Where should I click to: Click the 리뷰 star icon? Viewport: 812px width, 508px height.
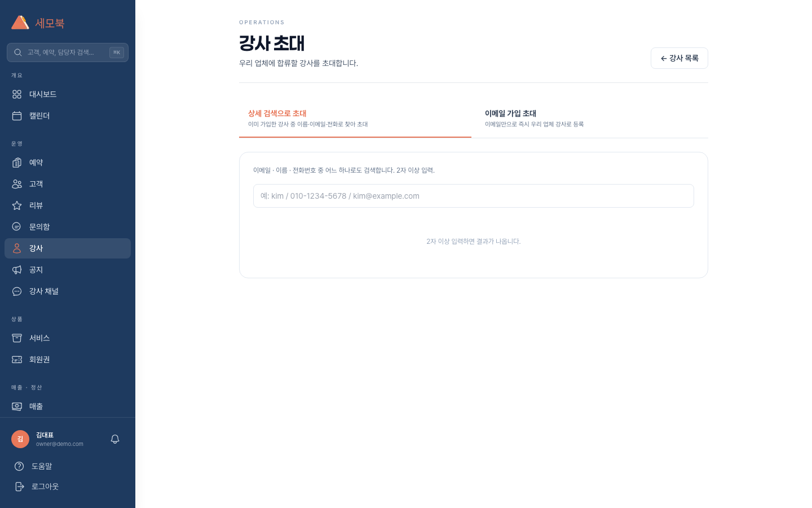pyautogui.click(x=17, y=205)
